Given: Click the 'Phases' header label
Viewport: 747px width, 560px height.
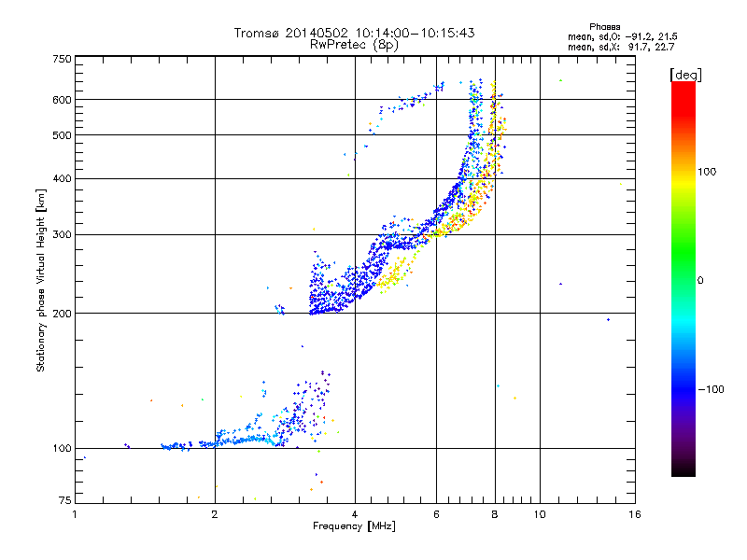Looking at the screenshot, I should click(x=604, y=27).
